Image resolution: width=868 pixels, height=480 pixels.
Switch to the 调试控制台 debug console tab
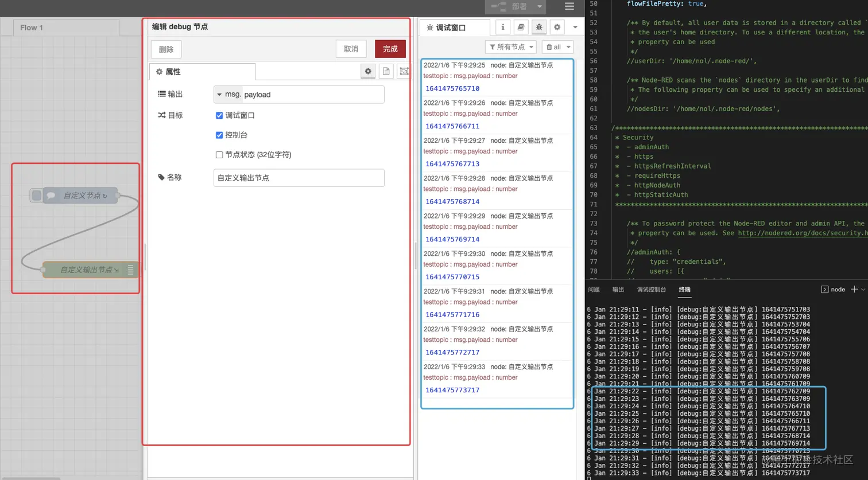point(652,290)
